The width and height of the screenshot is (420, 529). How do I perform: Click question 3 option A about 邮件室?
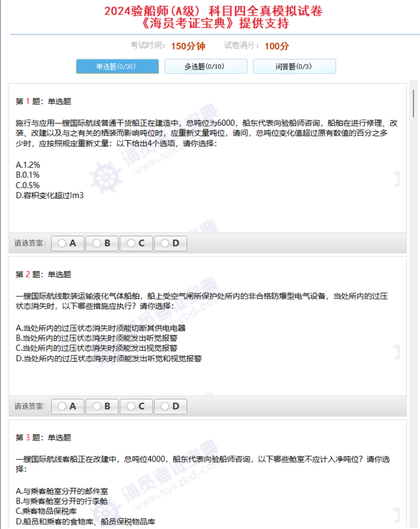click(x=62, y=491)
